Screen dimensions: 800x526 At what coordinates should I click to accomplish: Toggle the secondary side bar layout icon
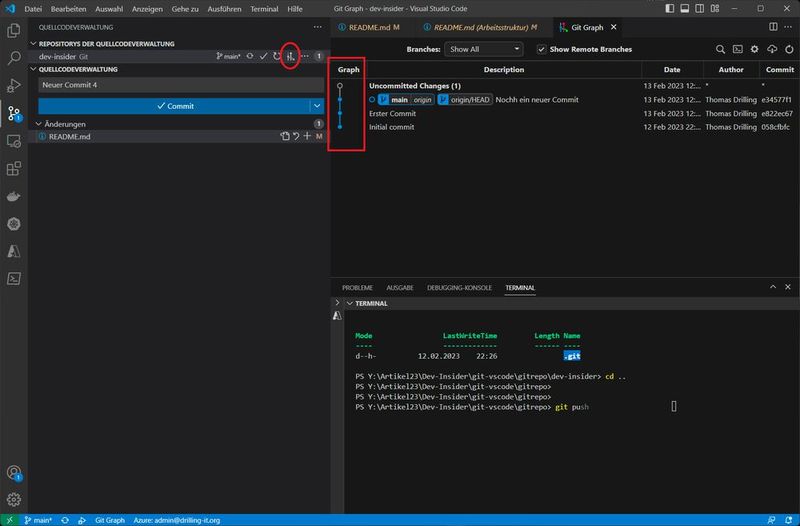[699, 8]
